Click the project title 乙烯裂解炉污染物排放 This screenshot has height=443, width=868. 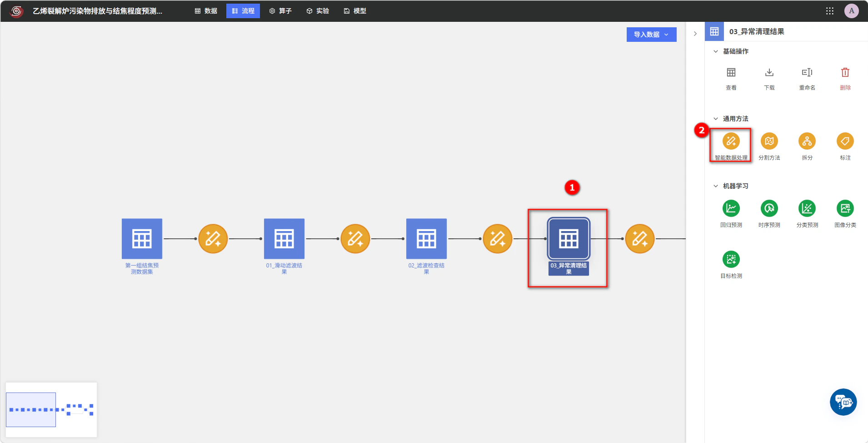tap(97, 11)
